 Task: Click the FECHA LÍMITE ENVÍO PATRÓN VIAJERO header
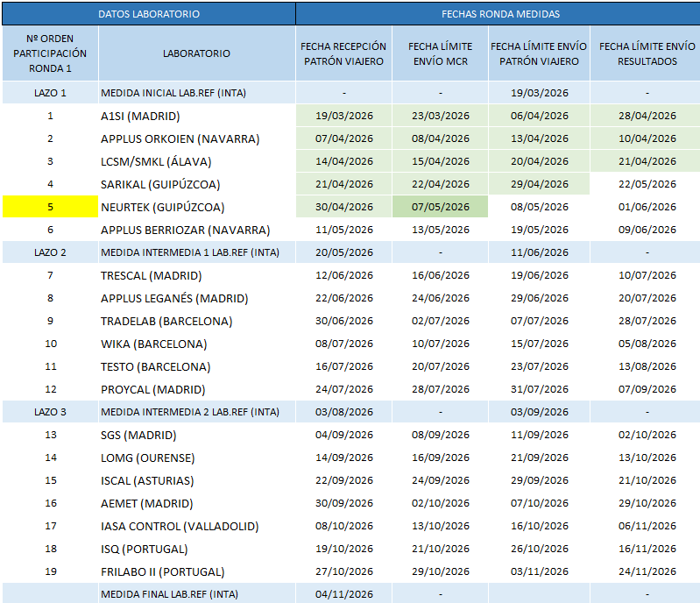[539, 53]
